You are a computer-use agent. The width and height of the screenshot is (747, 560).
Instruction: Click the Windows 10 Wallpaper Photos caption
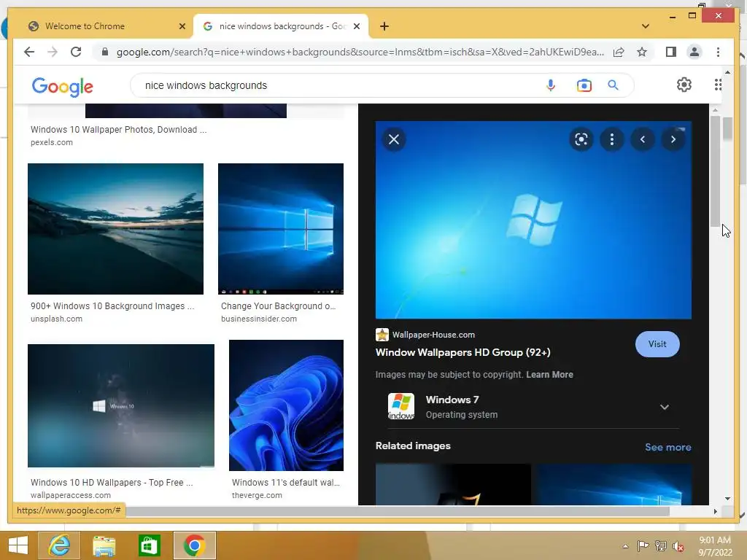tap(119, 130)
